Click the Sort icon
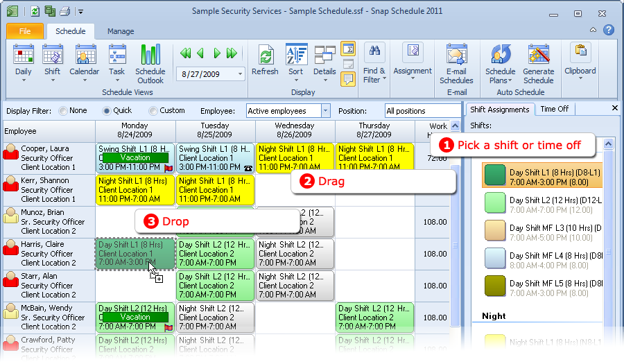 click(x=297, y=54)
